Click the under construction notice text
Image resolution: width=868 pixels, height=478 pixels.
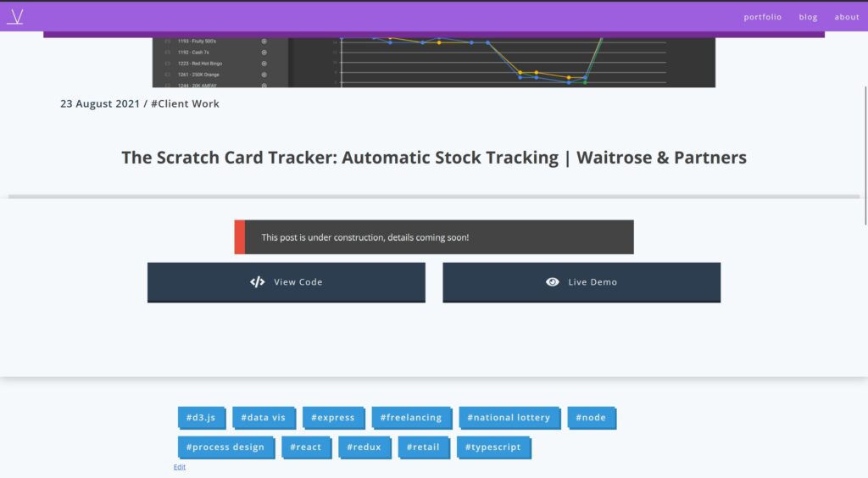tap(364, 237)
